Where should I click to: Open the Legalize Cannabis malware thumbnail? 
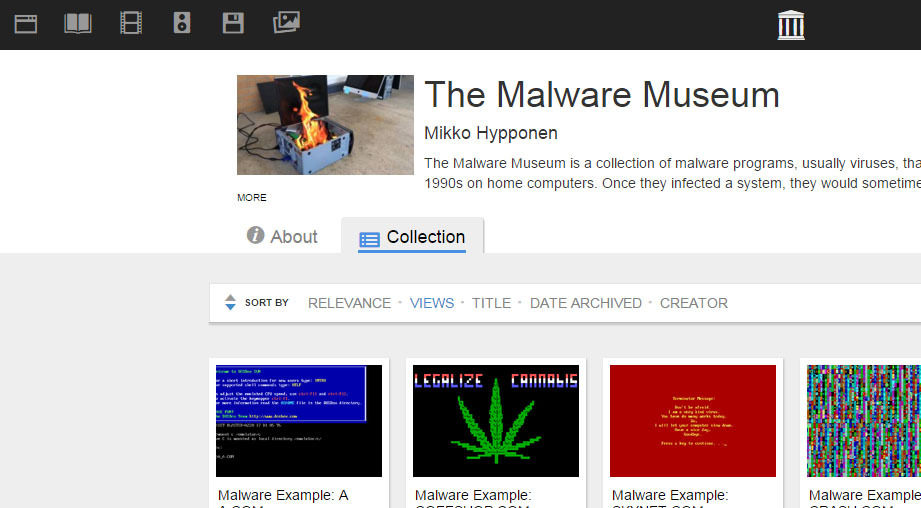click(496, 421)
